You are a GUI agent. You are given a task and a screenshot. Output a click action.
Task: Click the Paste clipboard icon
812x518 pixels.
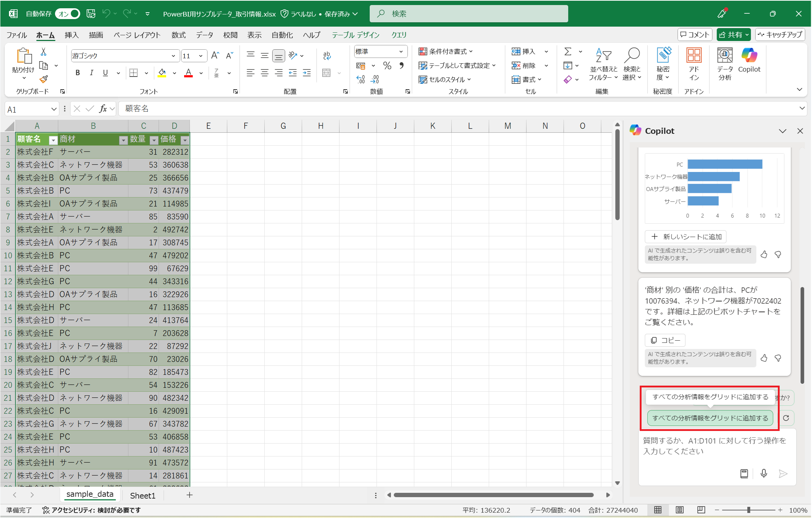click(x=24, y=56)
